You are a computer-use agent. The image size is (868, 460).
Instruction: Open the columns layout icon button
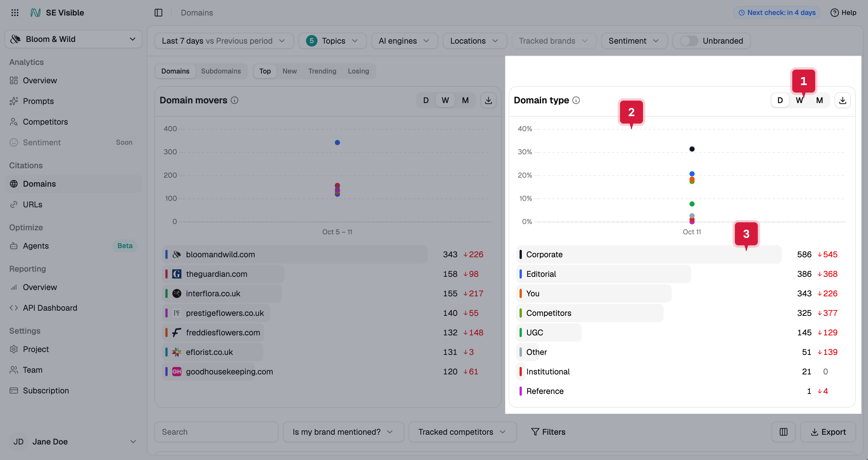[x=783, y=432]
